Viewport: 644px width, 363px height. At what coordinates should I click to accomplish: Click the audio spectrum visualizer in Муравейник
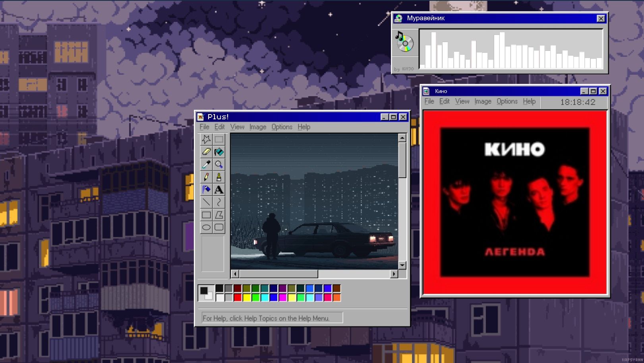[511, 49]
